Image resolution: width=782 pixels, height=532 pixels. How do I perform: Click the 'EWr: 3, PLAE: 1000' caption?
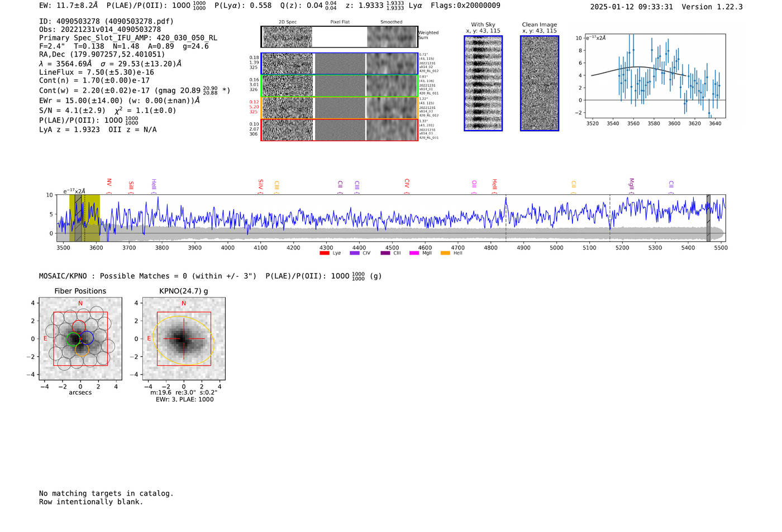pyautogui.click(x=185, y=400)
